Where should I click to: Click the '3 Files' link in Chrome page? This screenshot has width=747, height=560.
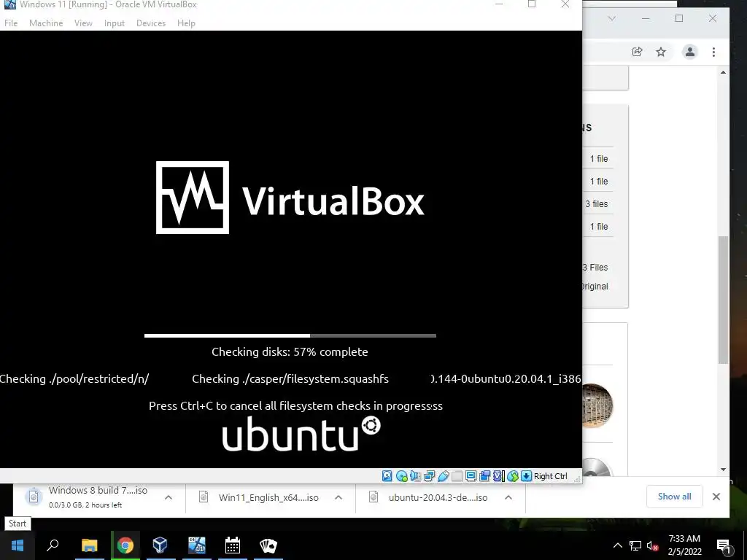(595, 267)
